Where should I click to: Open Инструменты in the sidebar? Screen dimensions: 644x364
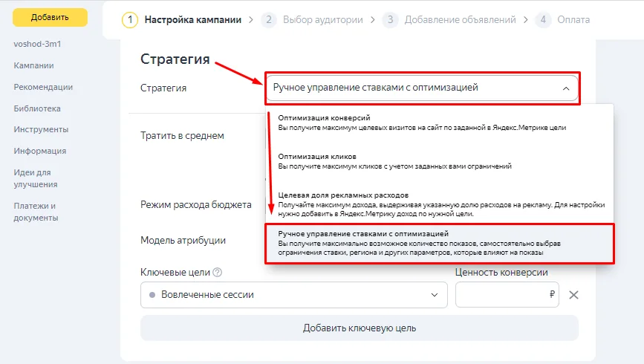click(41, 129)
